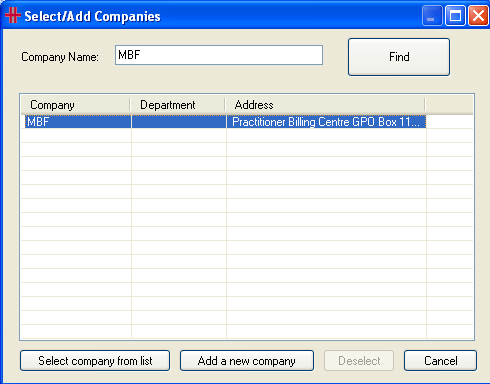The image size is (490, 384).
Task: Choose Select company from list
Action: coord(95,361)
